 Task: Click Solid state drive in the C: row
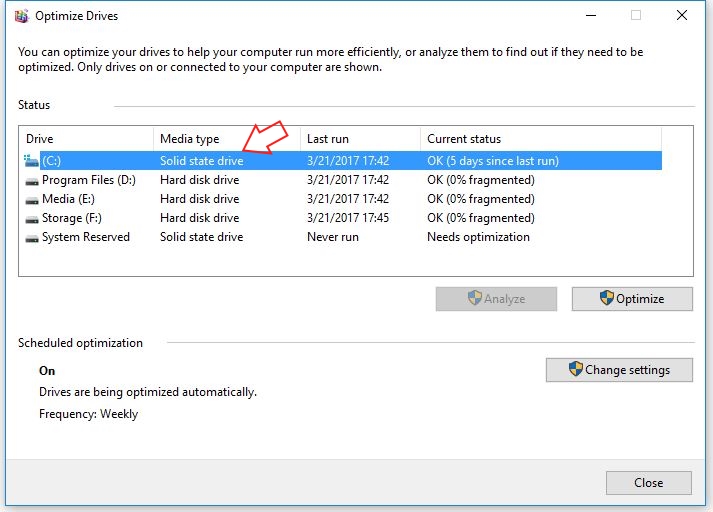tap(201, 161)
